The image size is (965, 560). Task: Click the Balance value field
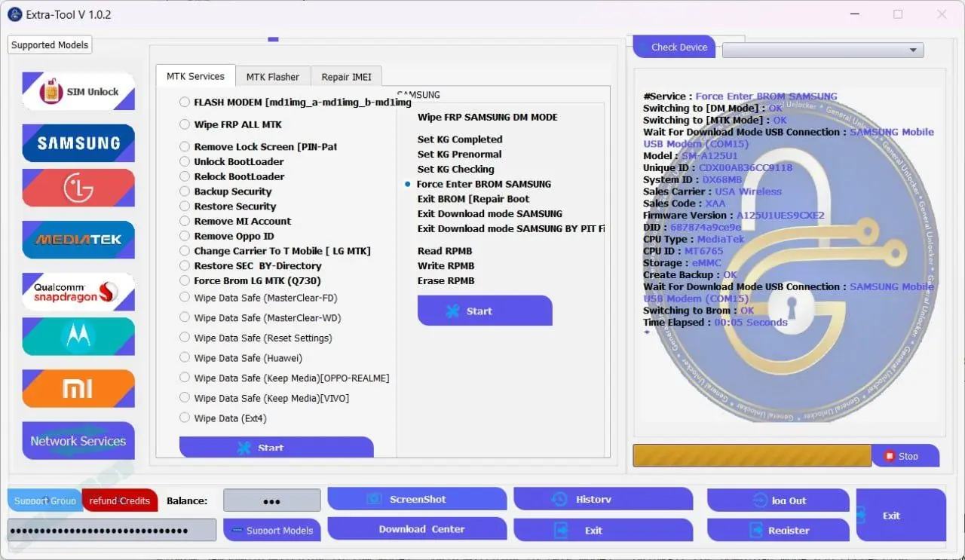(x=272, y=500)
